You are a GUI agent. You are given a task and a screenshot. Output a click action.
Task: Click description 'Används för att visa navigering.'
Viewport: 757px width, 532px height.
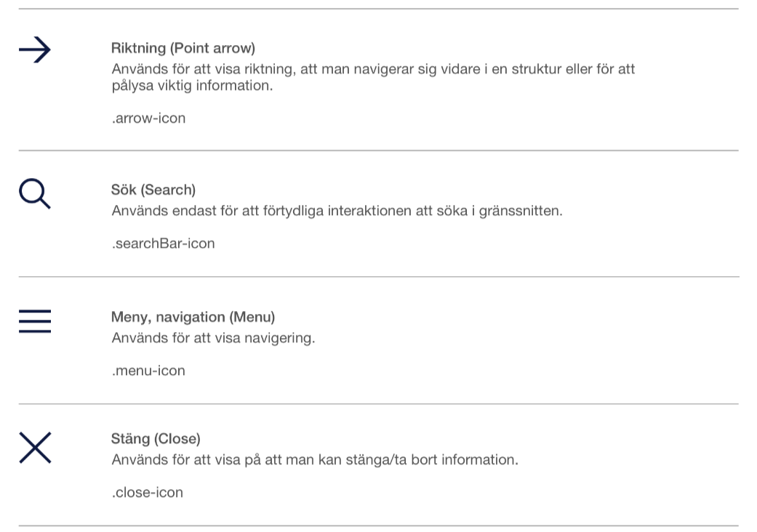pyautogui.click(x=213, y=338)
